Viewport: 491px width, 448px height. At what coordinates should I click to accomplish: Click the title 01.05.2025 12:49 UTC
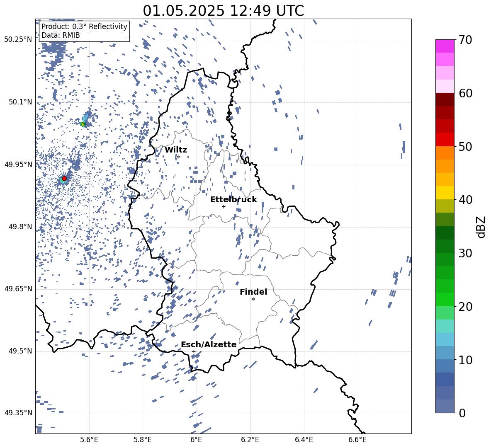[x=224, y=11]
